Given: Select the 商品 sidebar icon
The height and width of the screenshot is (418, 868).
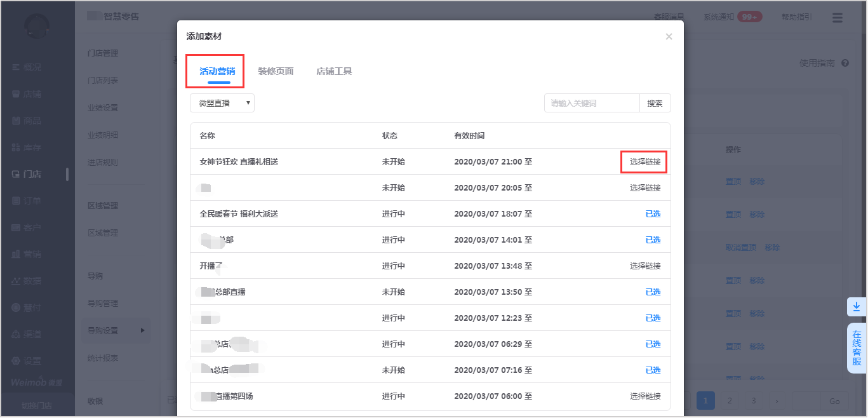Looking at the screenshot, I should (16, 121).
